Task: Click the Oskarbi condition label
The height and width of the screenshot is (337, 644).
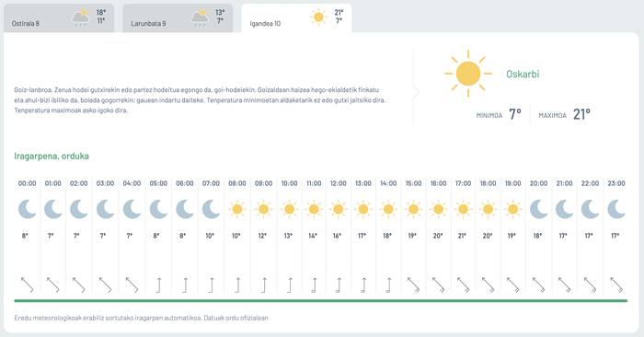Action: pyautogui.click(x=523, y=74)
